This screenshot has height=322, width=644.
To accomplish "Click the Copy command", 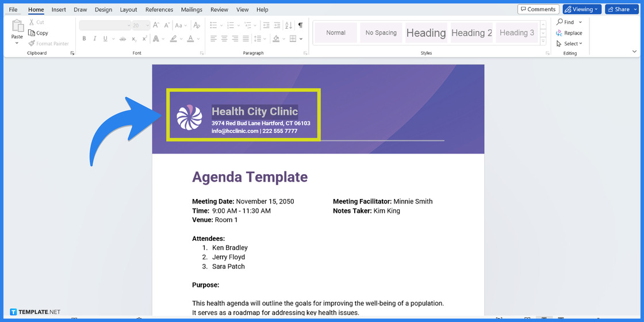I will coord(38,33).
